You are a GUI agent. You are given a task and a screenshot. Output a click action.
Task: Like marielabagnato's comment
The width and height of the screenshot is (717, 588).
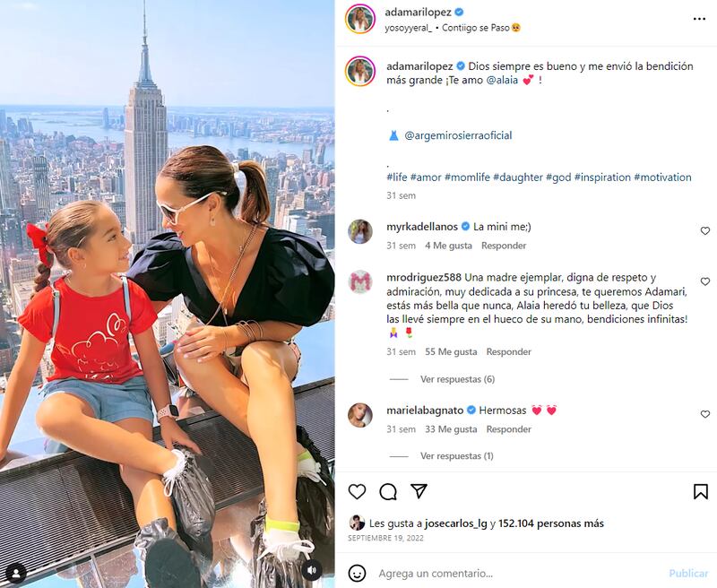pos(705,414)
